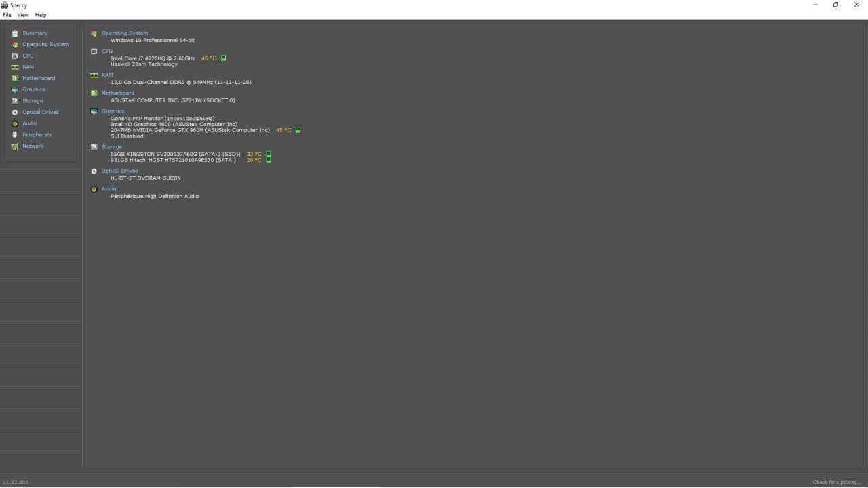Choose the Graphics icon in sidebar

point(15,89)
